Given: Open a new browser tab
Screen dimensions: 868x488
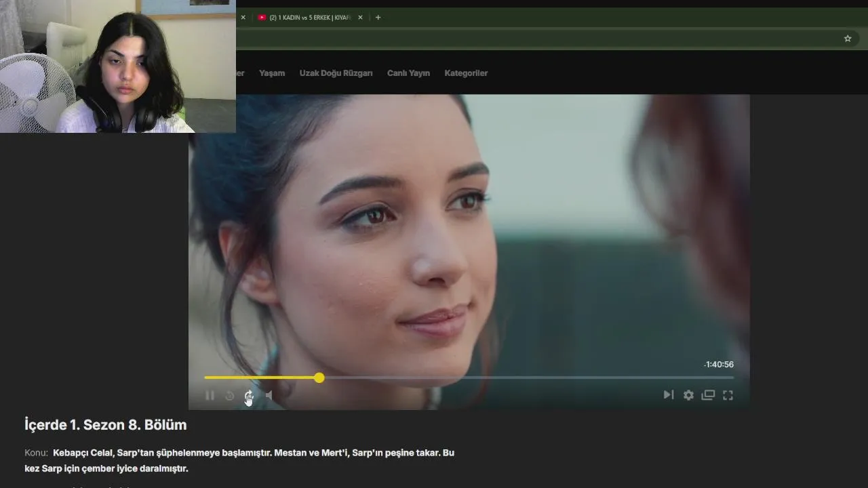Looking at the screenshot, I should [378, 18].
